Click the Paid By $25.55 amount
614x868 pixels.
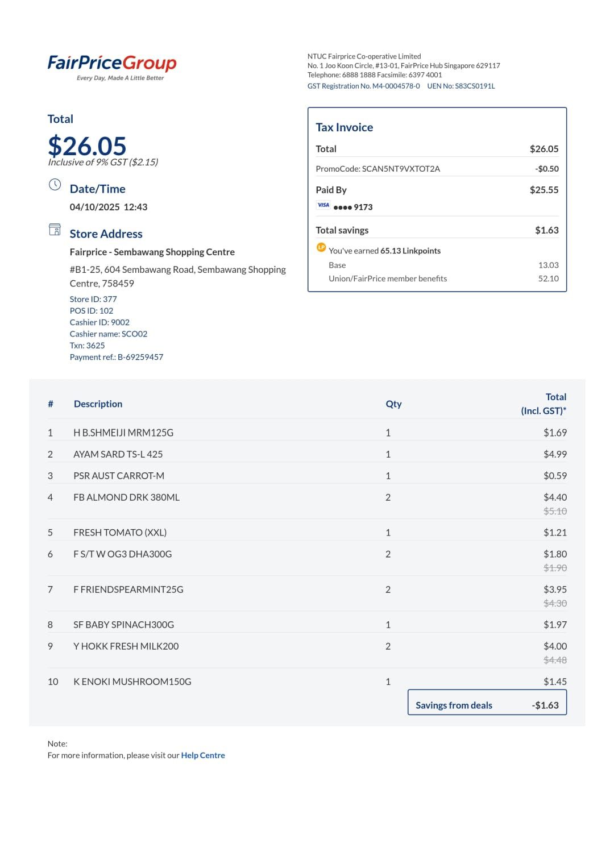pos(544,190)
